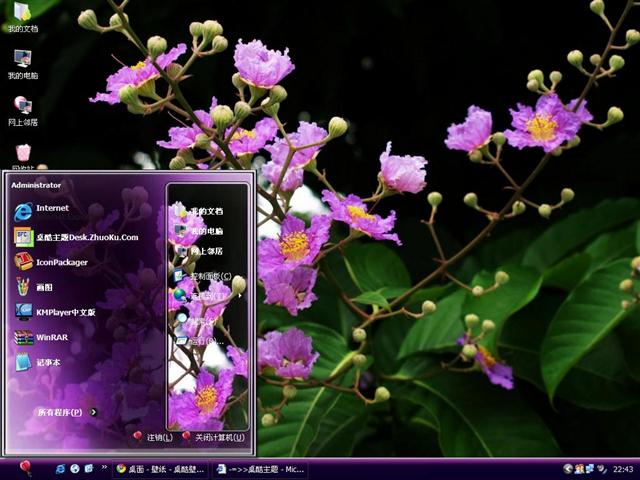The height and width of the screenshot is (480, 640).
Task: Click the Start button on the taskbar
Action: pyautogui.click(x=25, y=468)
